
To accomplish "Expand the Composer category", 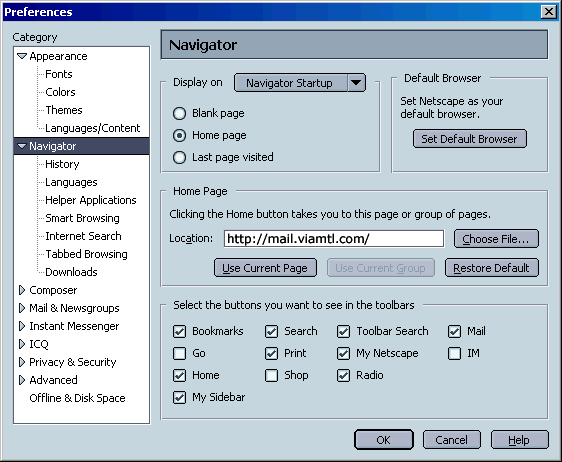I will pyautogui.click(x=22, y=290).
